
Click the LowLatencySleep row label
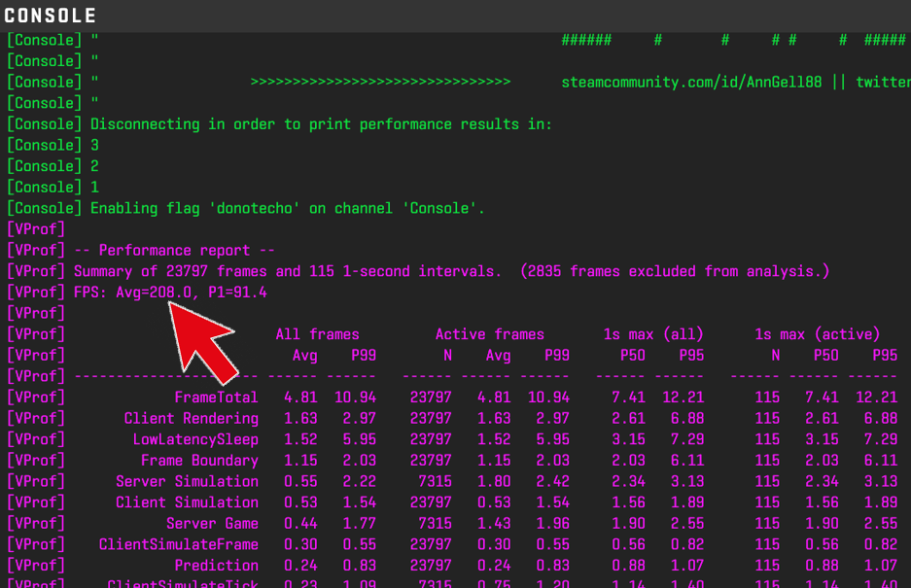pyautogui.click(x=195, y=439)
